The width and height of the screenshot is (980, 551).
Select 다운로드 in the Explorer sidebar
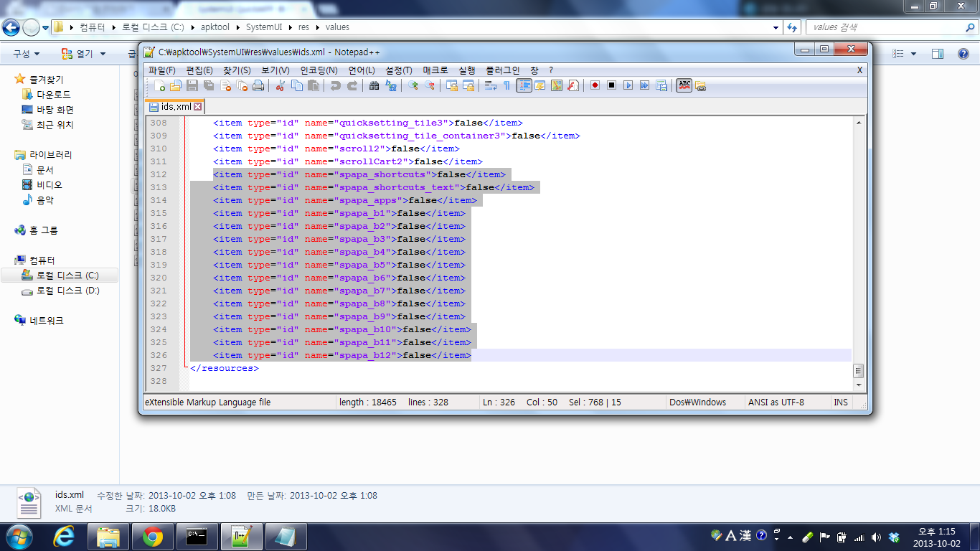pos(53,95)
